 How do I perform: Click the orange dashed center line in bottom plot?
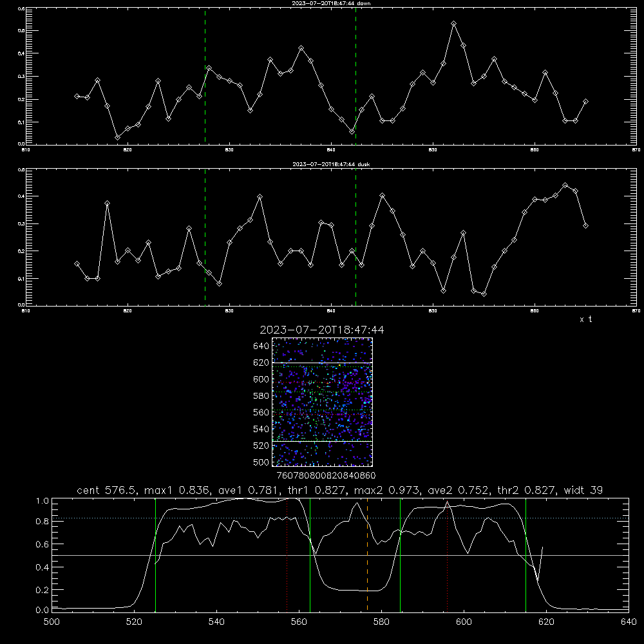[367, 554]
